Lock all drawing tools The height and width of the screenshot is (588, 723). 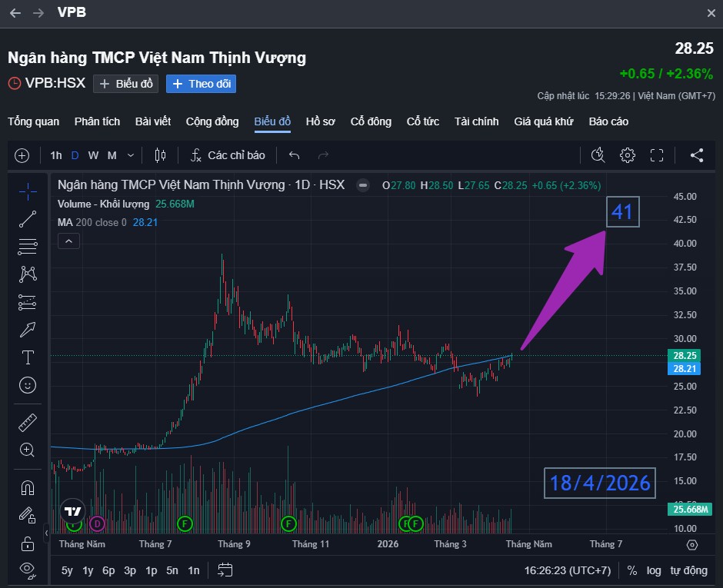(x=28, y=543)
